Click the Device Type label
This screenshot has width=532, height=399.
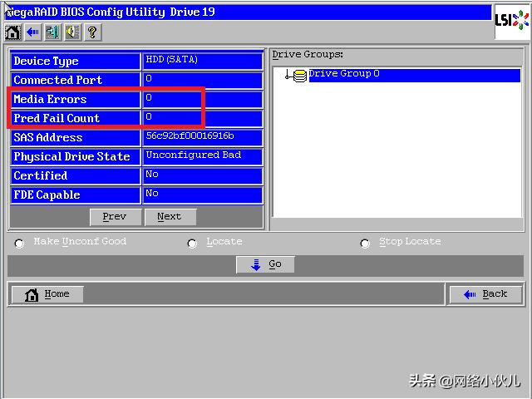click(x=46, y=61)
